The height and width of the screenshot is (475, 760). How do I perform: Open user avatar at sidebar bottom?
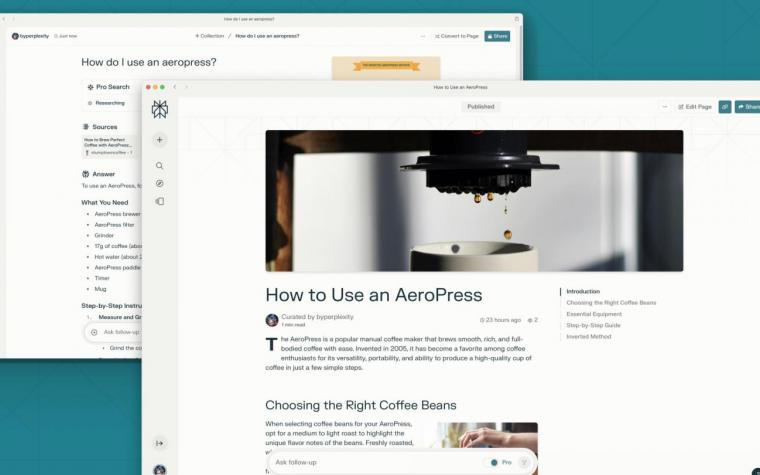click(159, 470)
